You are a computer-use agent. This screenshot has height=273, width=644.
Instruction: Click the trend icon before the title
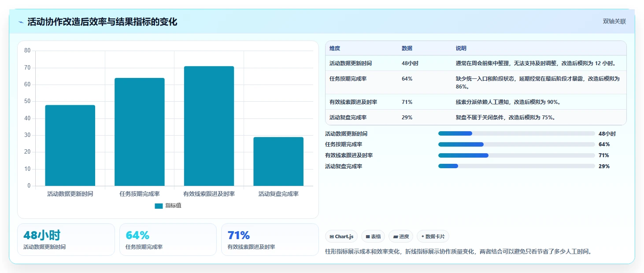pyautogui.click(x=21, y=22)
